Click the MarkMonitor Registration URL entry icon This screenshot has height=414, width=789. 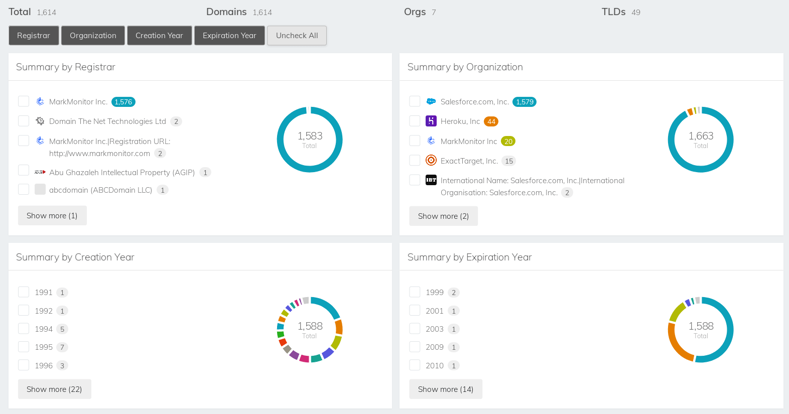40,141
